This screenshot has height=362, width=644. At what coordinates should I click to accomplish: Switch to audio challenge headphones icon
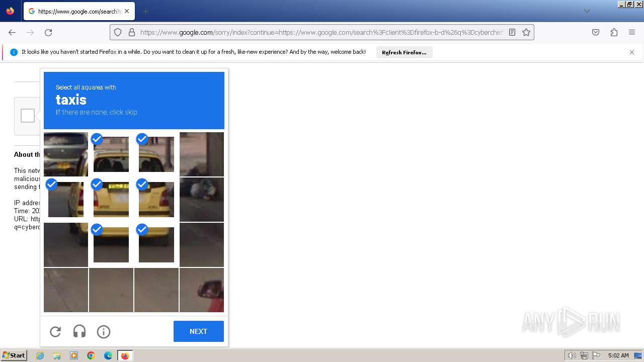point(79,331)
